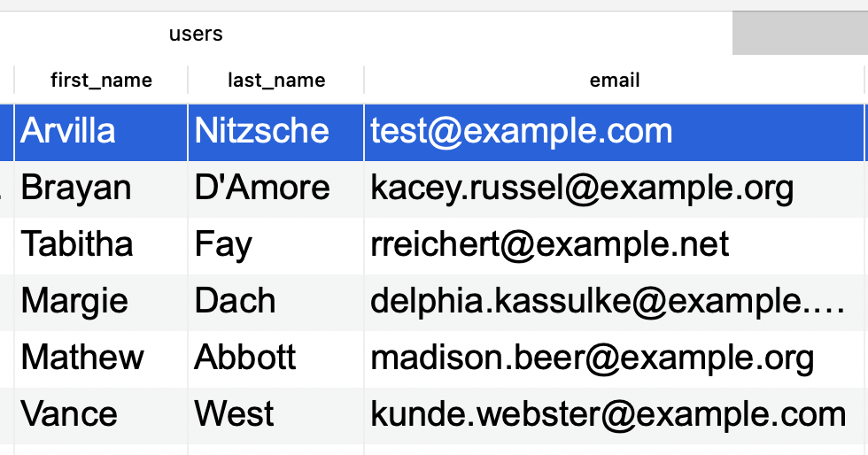
Task: Select madison.beer@example.org email cell
Action: point(615,359)
